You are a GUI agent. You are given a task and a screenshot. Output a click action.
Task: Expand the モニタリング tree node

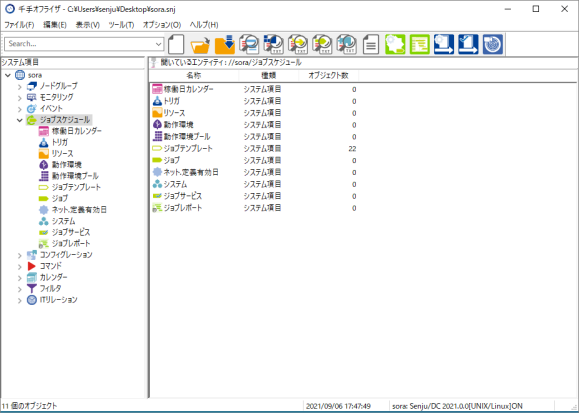click(x=20, y=98)
